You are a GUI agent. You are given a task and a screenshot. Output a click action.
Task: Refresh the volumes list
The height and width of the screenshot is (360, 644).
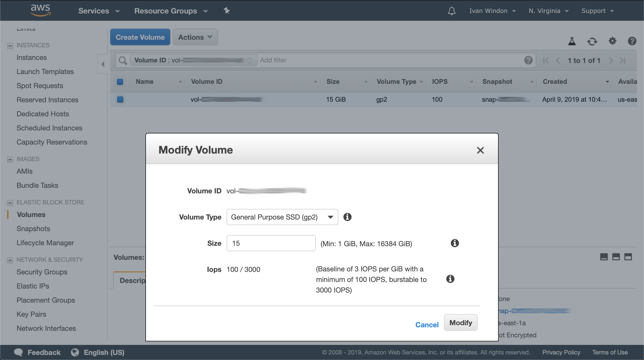tap(592, 41)
